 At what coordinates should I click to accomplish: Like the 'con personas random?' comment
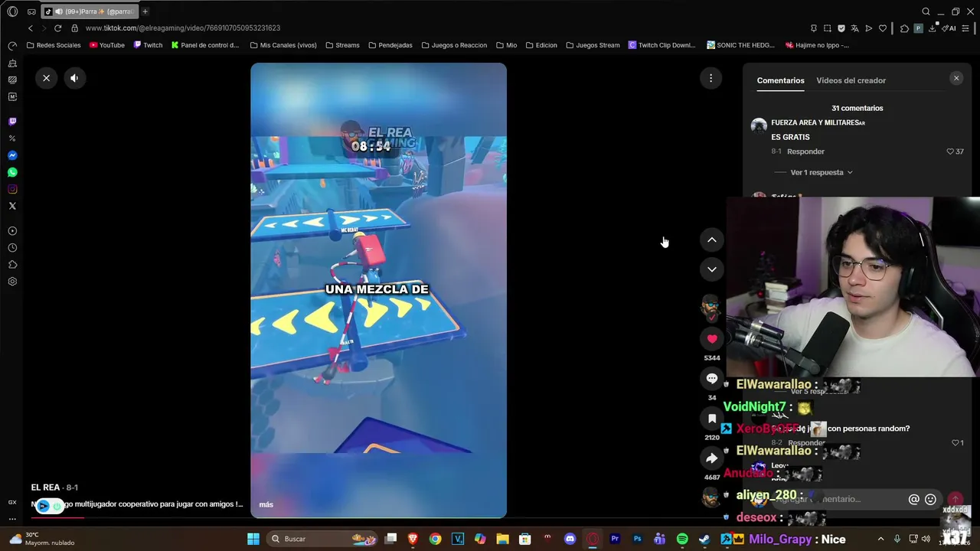[x=955, y=443]
